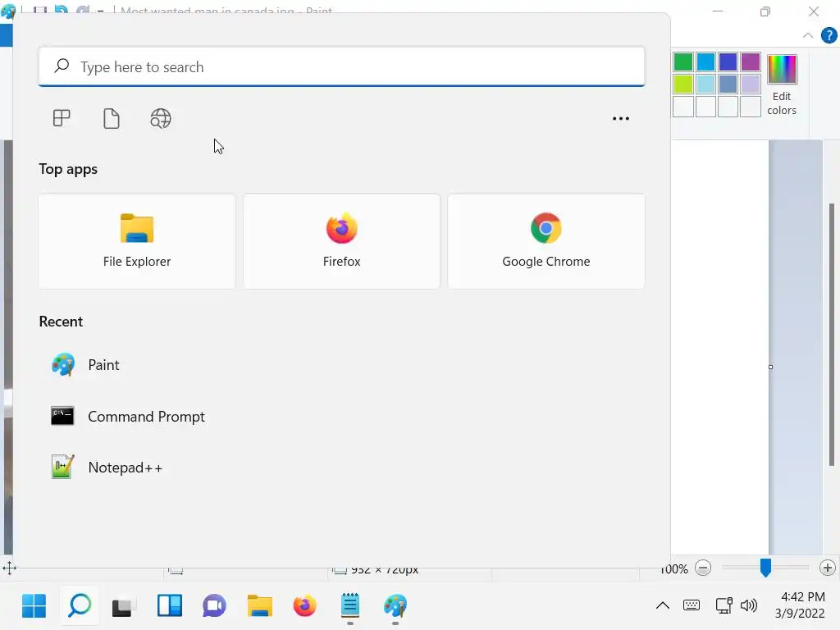This screenshot has height=630, width=840.
Task: Click the Undo arrow in Paint's title bar
Action: (61, 10)
